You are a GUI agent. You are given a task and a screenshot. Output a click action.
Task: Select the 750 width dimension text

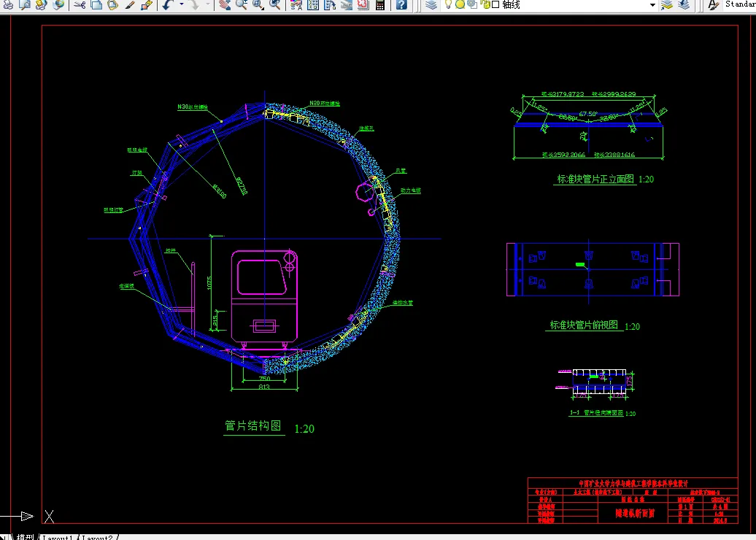click(265, 379)
